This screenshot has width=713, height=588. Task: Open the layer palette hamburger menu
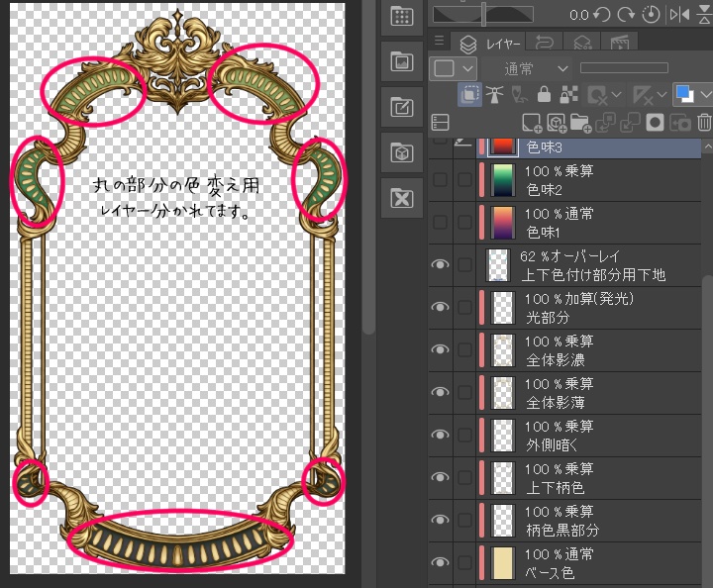439,41
